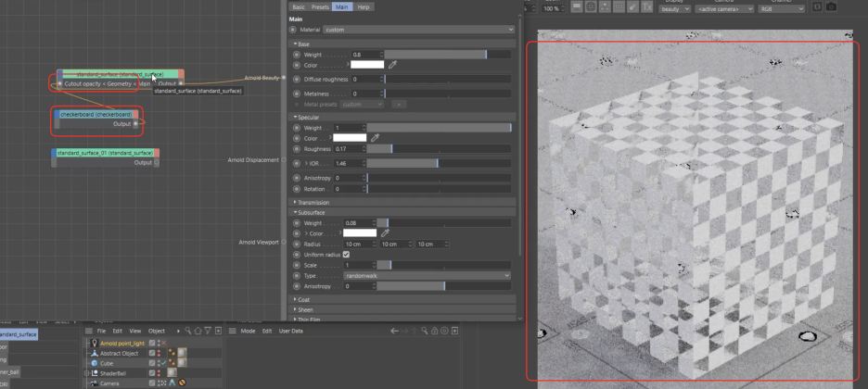
Task: Open the active camera dropdown
Action: 724,9
